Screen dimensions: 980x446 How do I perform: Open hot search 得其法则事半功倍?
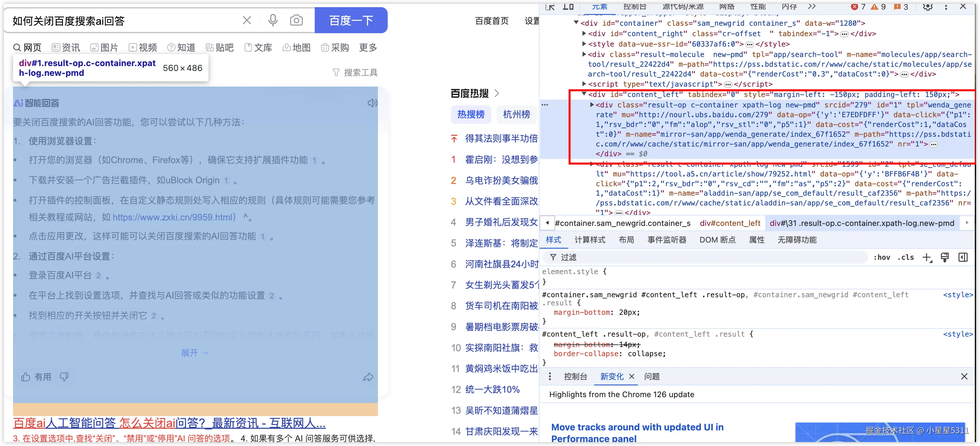click(x=501, y=138)
